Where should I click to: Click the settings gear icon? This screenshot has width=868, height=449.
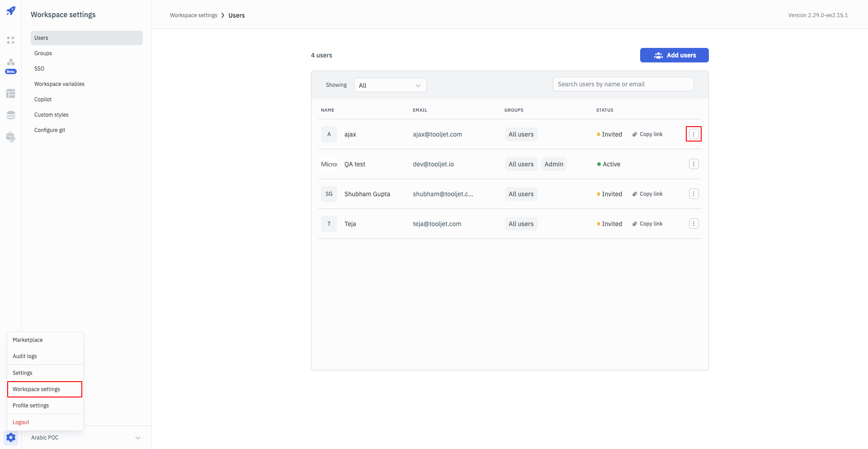click(x=11, y=437)
